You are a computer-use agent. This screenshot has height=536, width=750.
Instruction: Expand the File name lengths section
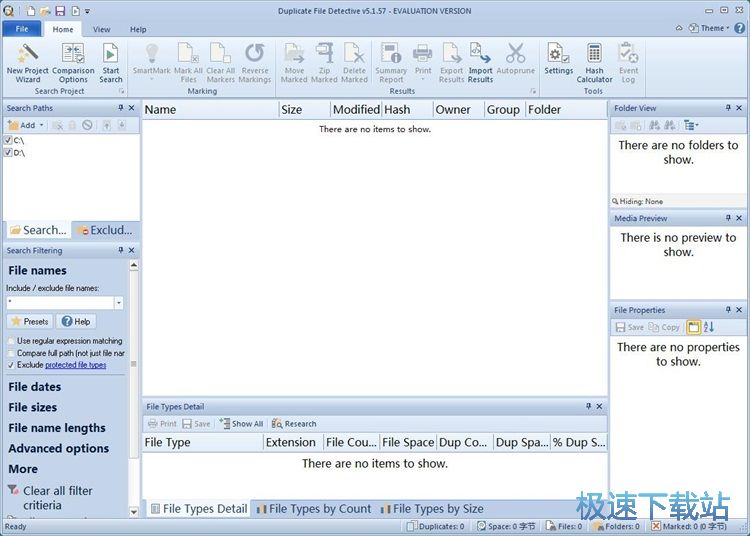pyautogui.click(x=57, y=428)
